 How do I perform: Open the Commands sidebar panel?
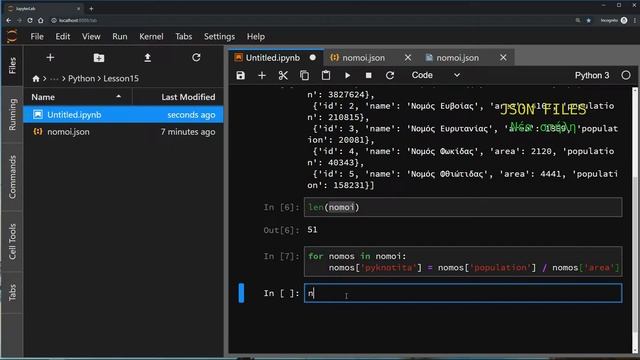coord(12,177)
